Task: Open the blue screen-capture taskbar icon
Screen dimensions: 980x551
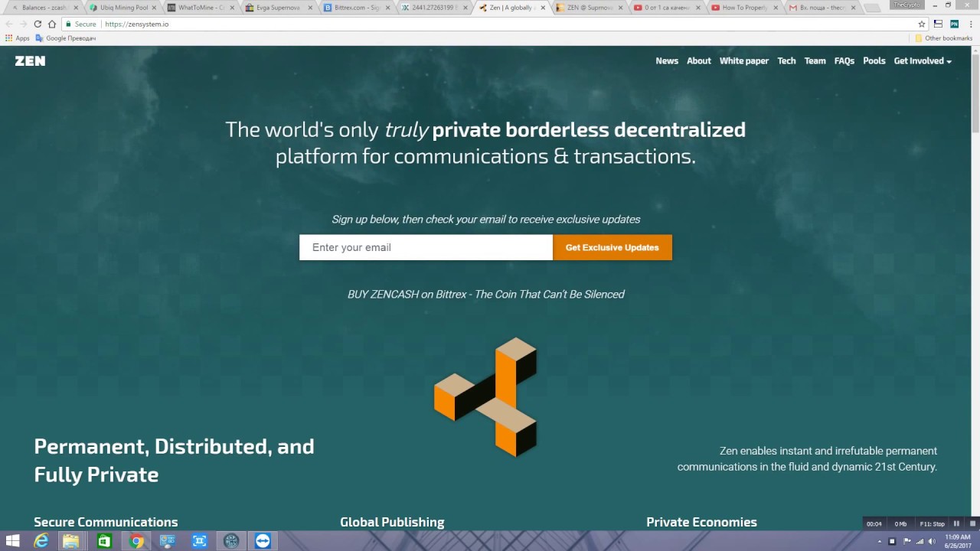Action: (200, 541)
